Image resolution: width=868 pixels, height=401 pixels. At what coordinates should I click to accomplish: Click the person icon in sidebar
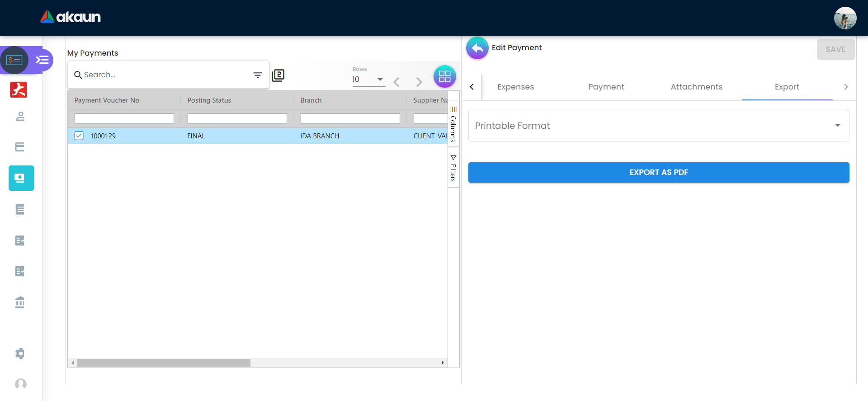tap(20, 116)
